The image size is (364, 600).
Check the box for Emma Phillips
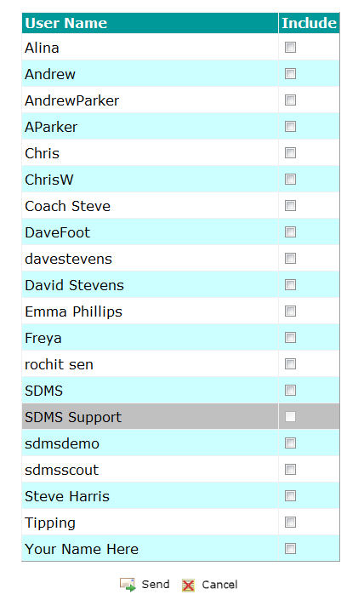(290, 311)
